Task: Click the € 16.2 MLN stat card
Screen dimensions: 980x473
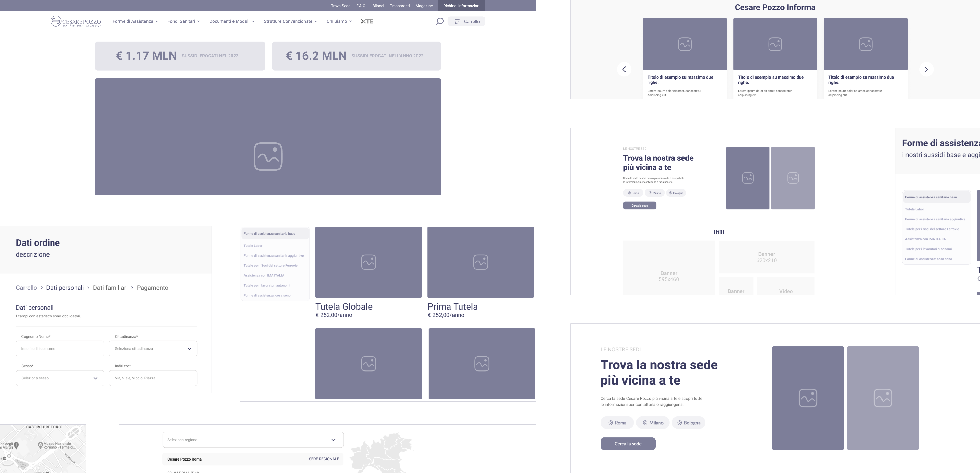Action: point(357,56)
